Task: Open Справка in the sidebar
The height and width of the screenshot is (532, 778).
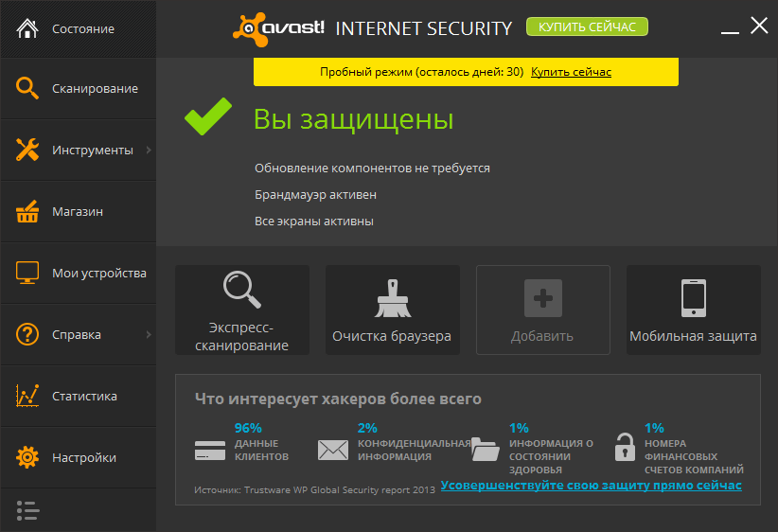Action: [x=79, y=334]
